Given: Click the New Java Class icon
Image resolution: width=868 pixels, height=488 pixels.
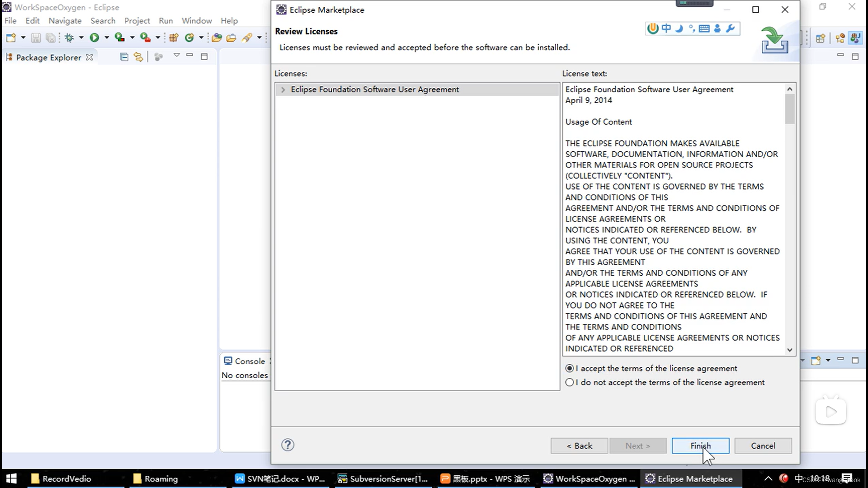Looking at the screenshot, I should [189, 38].
